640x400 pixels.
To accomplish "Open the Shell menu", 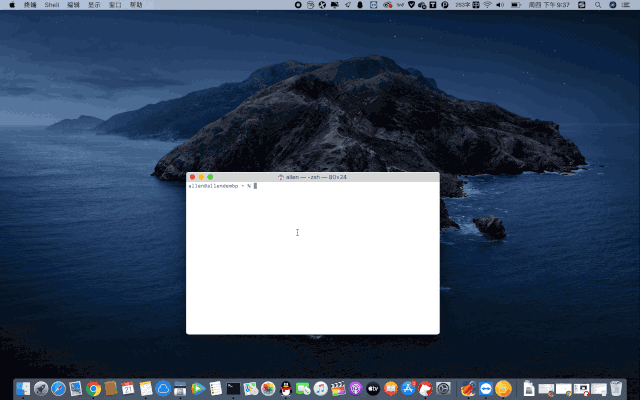I will (52, 5).
